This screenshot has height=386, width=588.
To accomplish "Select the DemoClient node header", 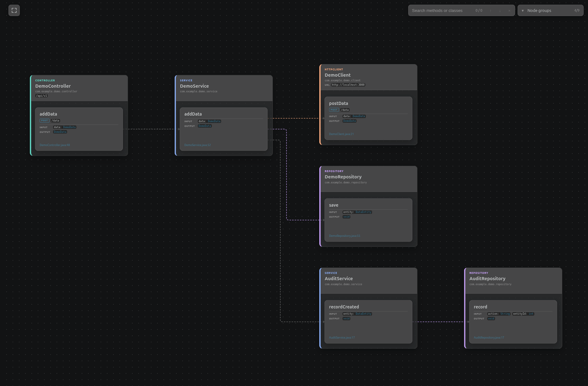I will pos(369,77).
